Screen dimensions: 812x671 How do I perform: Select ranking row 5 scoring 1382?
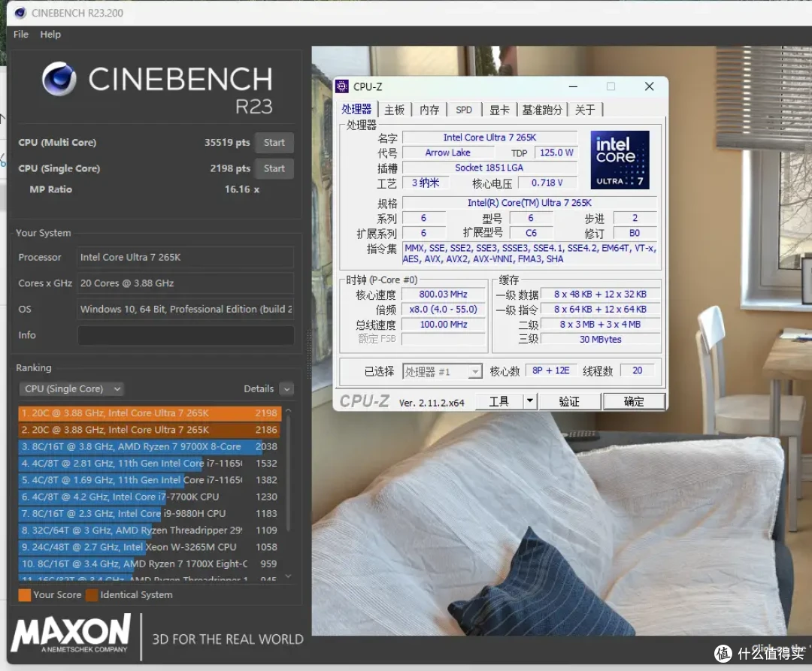pos(150,479)
